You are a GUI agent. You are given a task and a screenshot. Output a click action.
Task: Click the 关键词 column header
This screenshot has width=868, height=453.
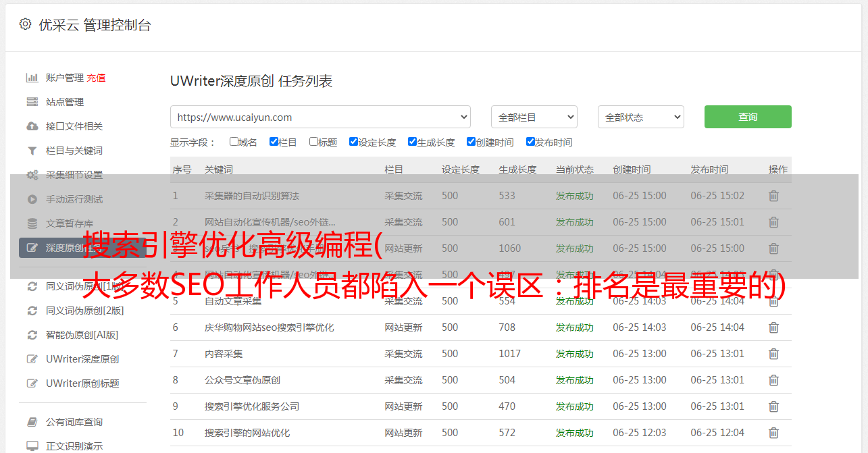(x=219, y=169)
